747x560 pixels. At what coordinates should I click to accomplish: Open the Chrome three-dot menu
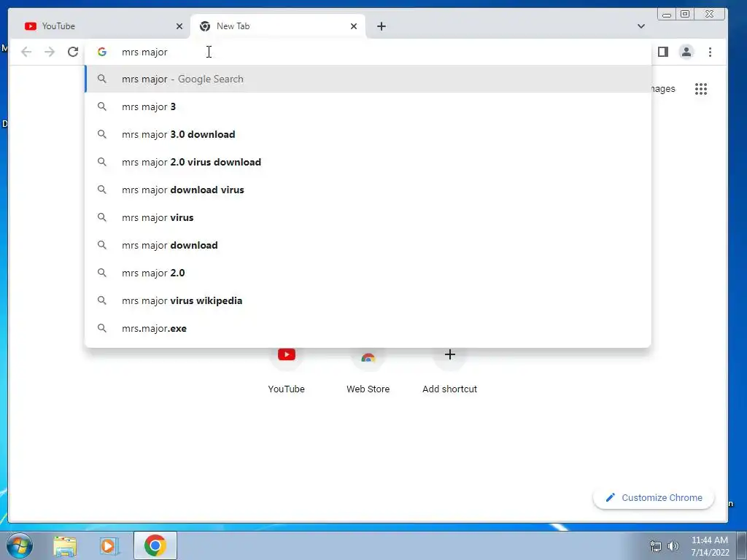[710, 52]
